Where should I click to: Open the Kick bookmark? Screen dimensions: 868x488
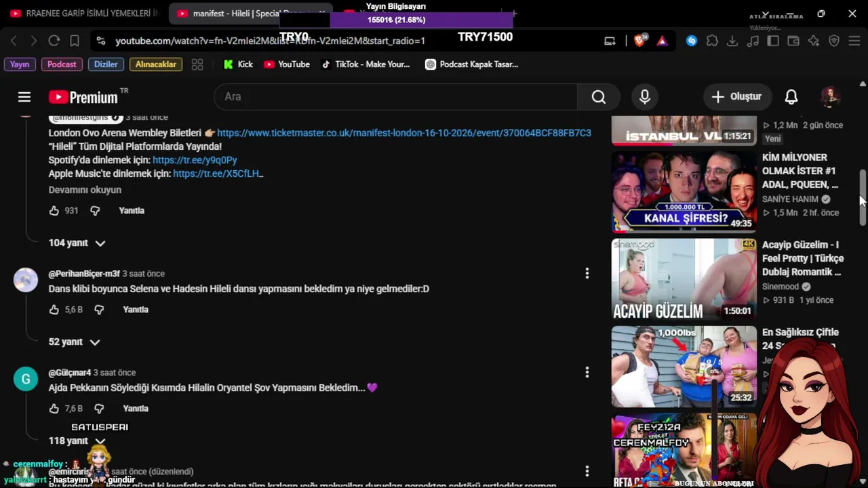[x=237, y=64]
